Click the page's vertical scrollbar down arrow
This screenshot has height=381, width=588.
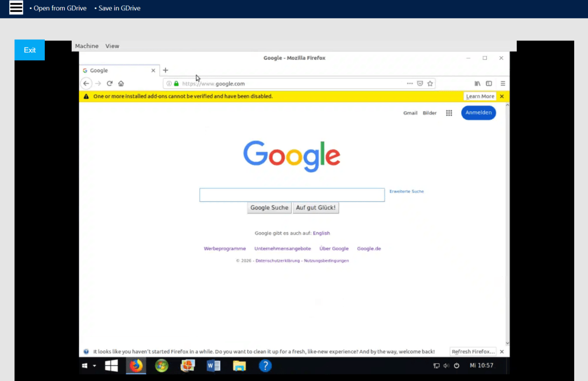coord(508,343)
